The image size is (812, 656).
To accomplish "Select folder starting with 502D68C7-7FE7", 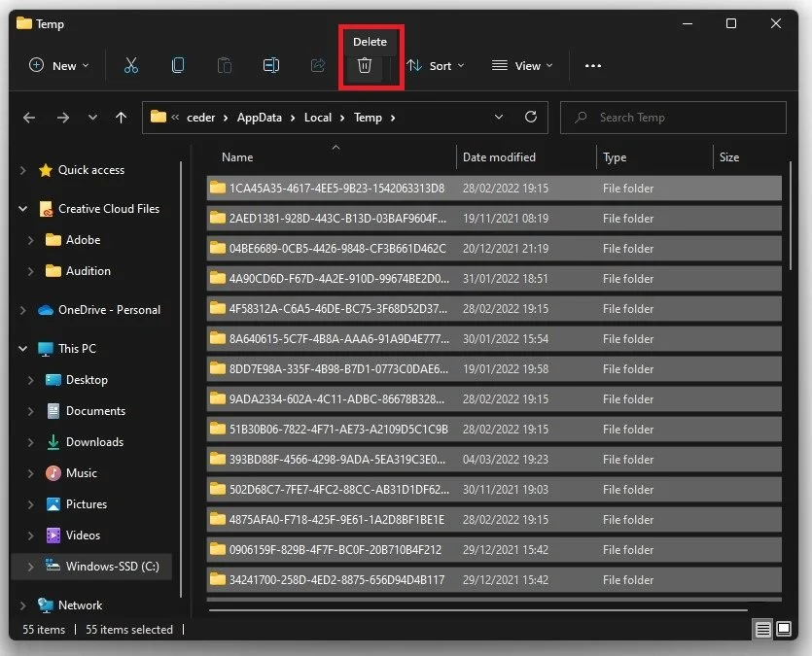I will coord(494,490).
